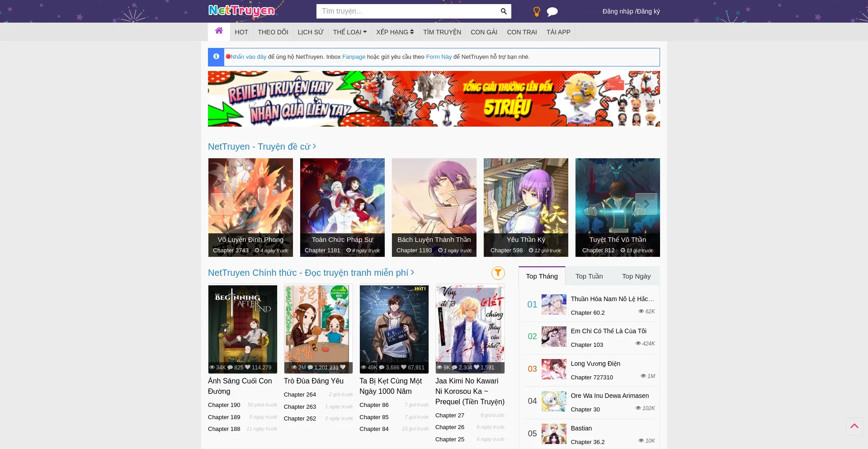Open Thuần Hóa Nam Nô Lệ Hắc ranked title
Image resolution: width=868 pixels, height=449 pixels.
[x=613, y=299]
